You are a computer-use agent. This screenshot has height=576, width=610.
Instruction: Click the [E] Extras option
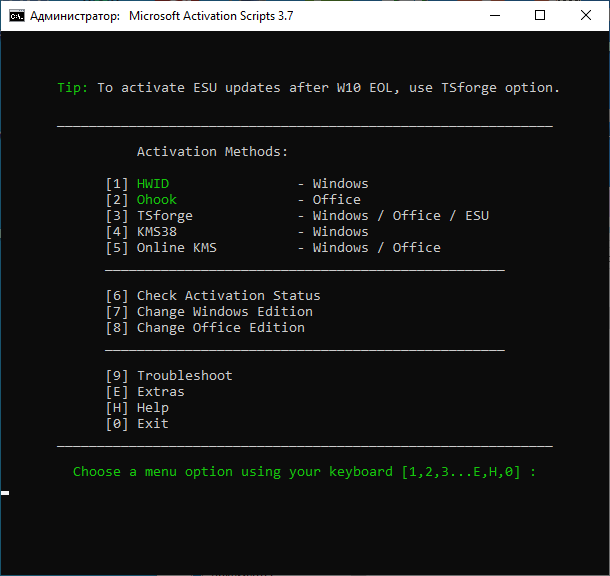(160, 392)
